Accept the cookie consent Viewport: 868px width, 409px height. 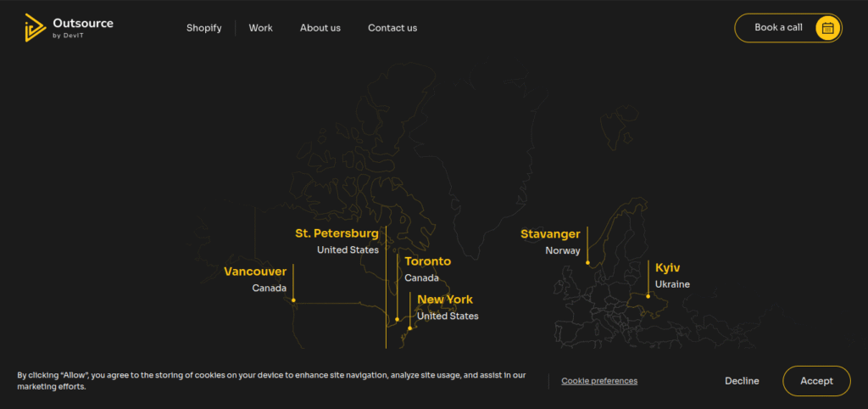816,381
